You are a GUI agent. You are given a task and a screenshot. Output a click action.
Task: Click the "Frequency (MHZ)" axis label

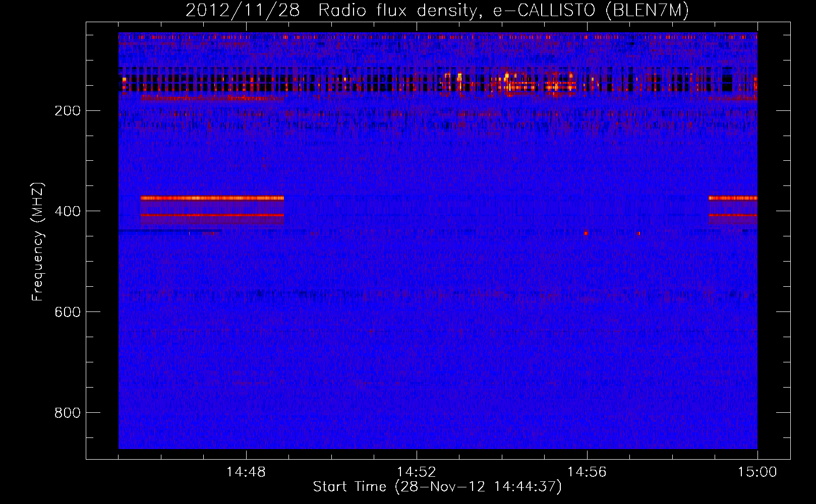(38, 242)
